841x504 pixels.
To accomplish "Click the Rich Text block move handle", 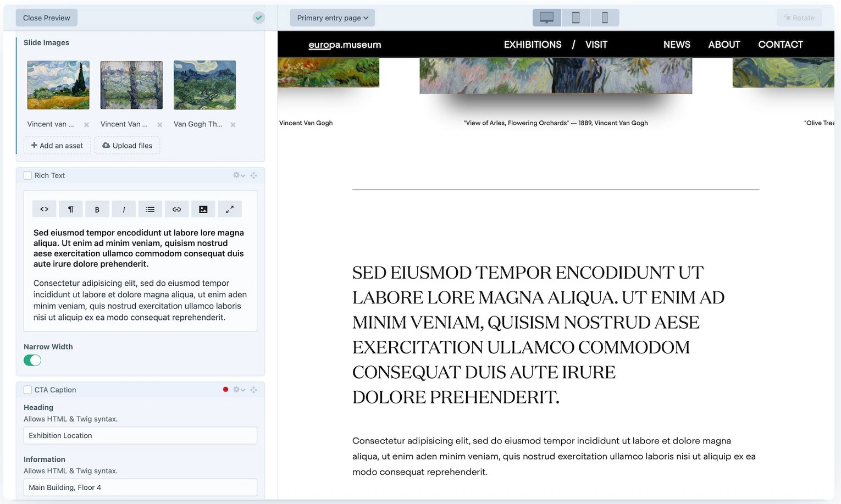I will (x=253, y=175).
